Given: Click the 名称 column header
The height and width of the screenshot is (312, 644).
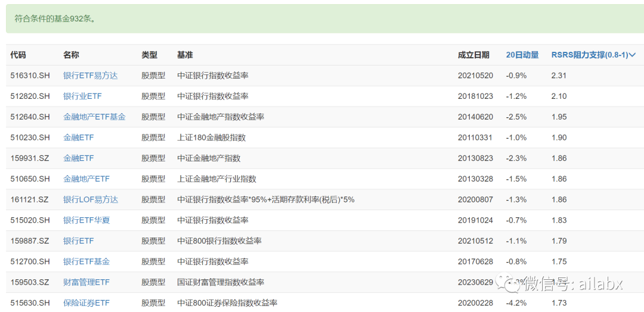Looking at the screenshot, I should pos(71,55).
